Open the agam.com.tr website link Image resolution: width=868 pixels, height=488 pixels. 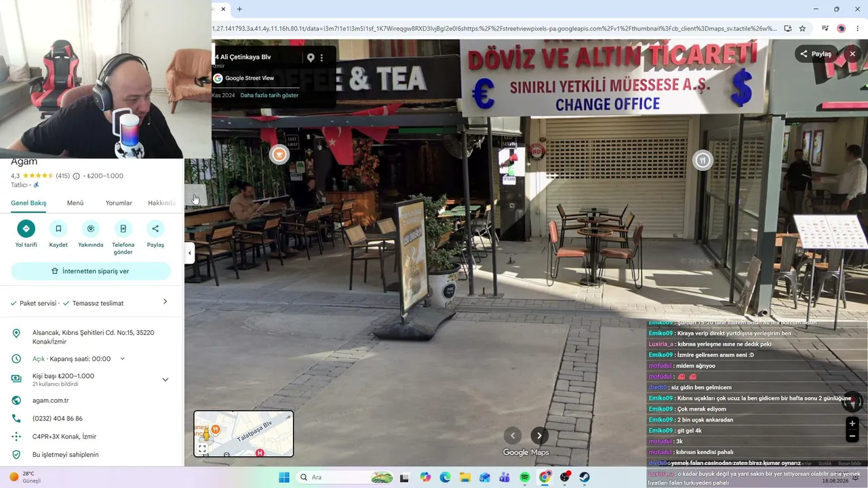coord(51,401)
